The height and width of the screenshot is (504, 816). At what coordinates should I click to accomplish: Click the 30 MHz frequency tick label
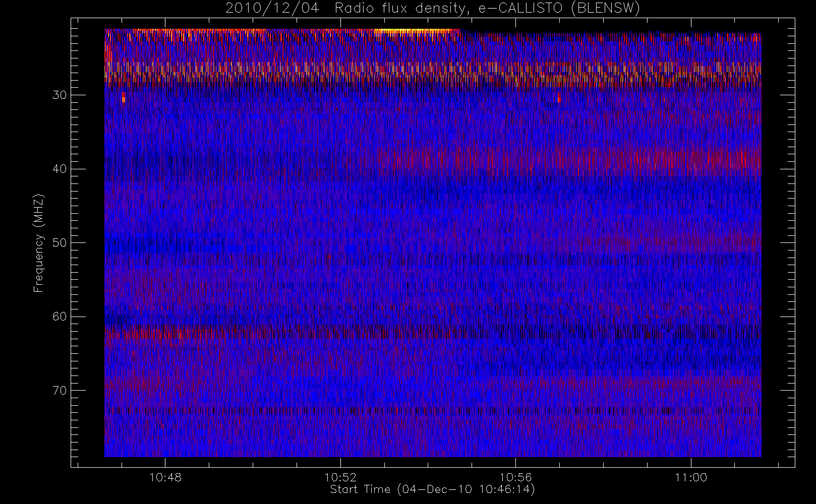click(60, 95)
